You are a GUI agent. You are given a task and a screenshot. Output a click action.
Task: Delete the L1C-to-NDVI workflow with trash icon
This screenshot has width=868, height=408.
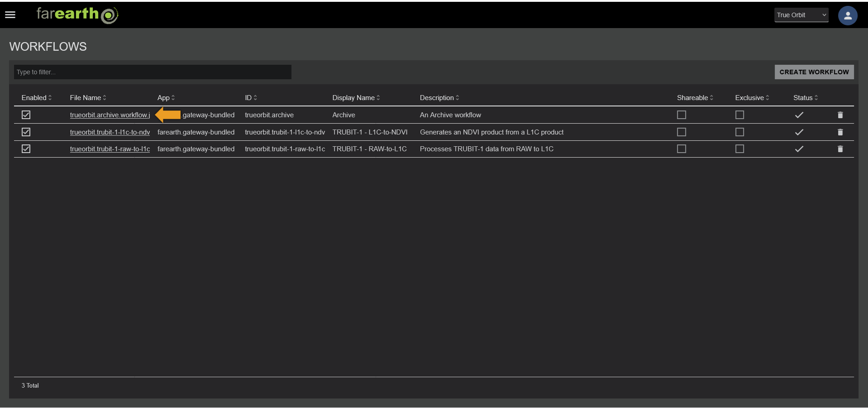pos(840,132)
